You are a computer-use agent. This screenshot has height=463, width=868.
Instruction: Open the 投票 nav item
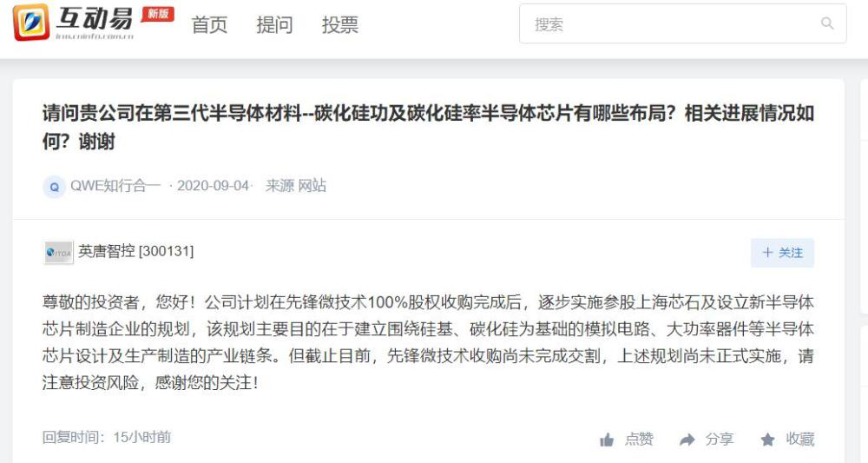pyautogui.click(x=340, y=25)
